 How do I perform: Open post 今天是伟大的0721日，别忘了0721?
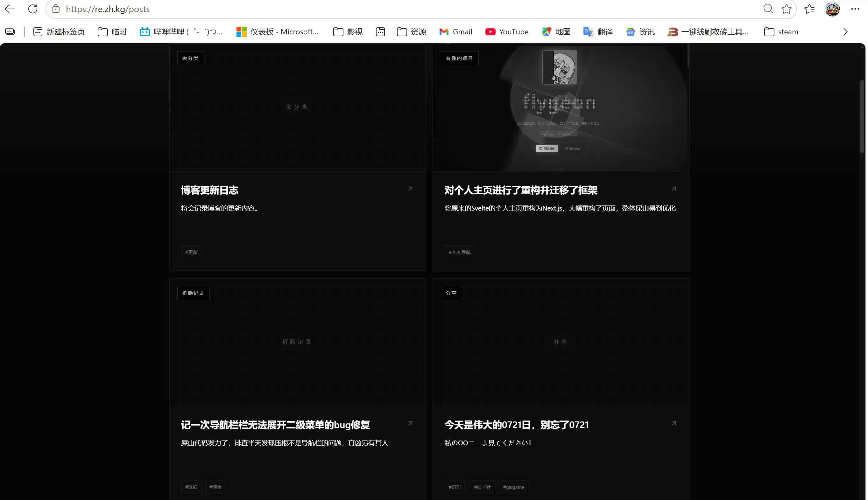(517, 425)
